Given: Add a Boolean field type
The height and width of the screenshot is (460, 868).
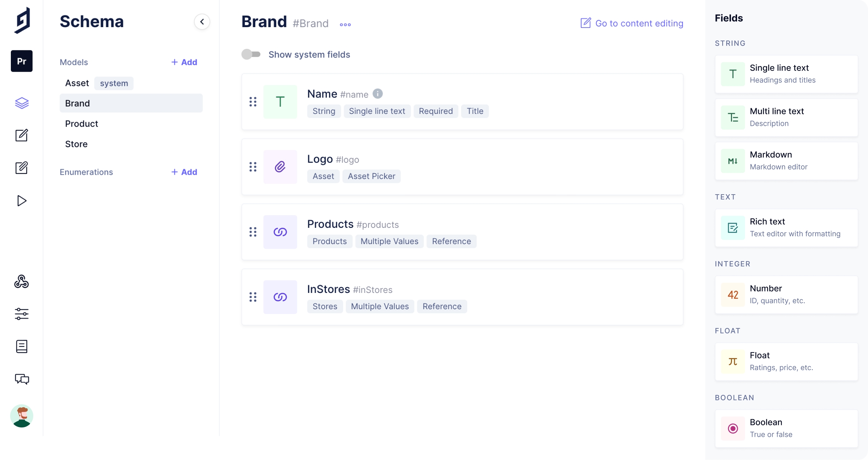Looking at the screenshot, I should [x=786, y=429].
